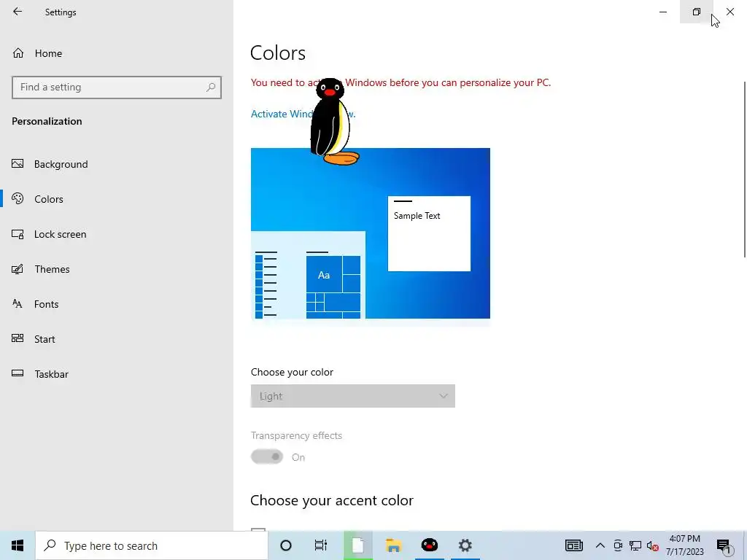This screenshot has height=560, width=747.
Task: Toggle the Transparency effects switch
Action: coord(267,456)
